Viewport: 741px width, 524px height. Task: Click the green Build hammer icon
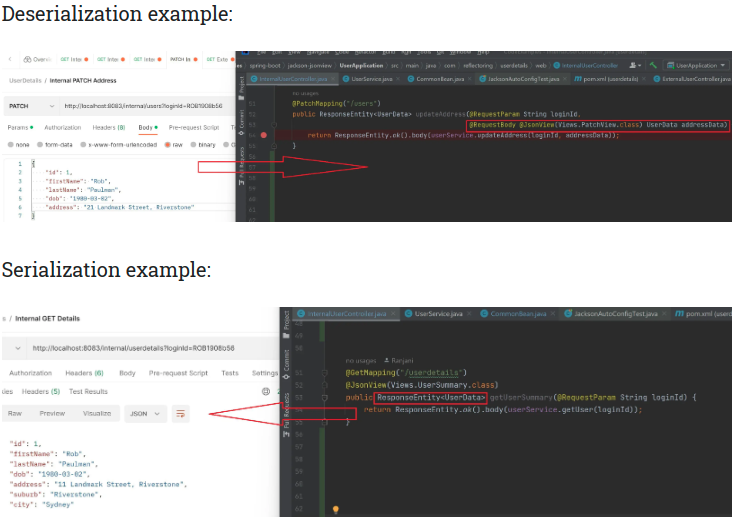click(653, 65)
